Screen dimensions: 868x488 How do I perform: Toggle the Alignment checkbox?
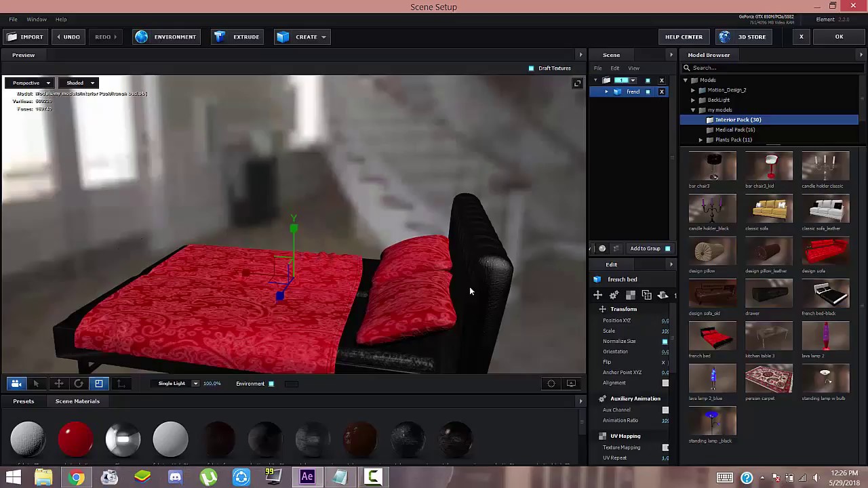point(665,383)
